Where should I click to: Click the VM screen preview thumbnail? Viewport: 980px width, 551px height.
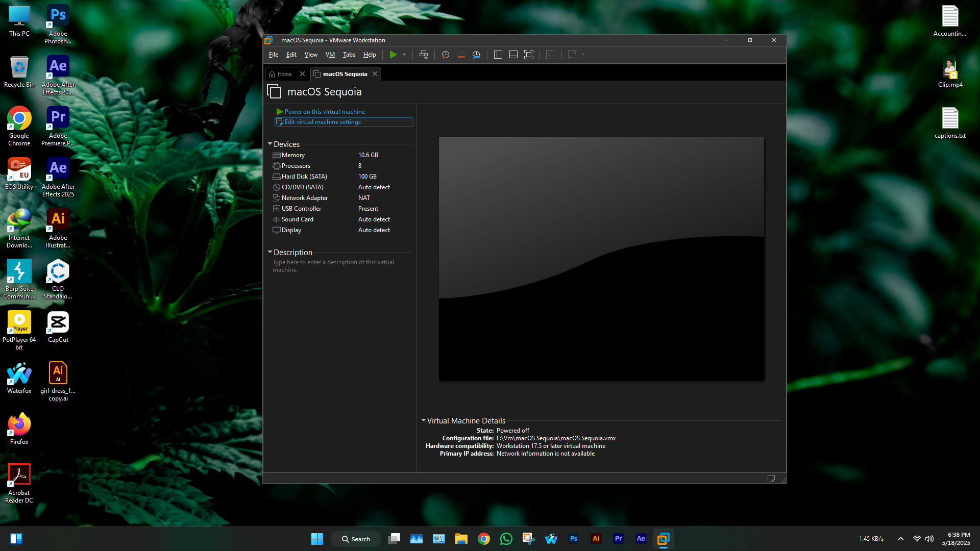coord(601,259)
